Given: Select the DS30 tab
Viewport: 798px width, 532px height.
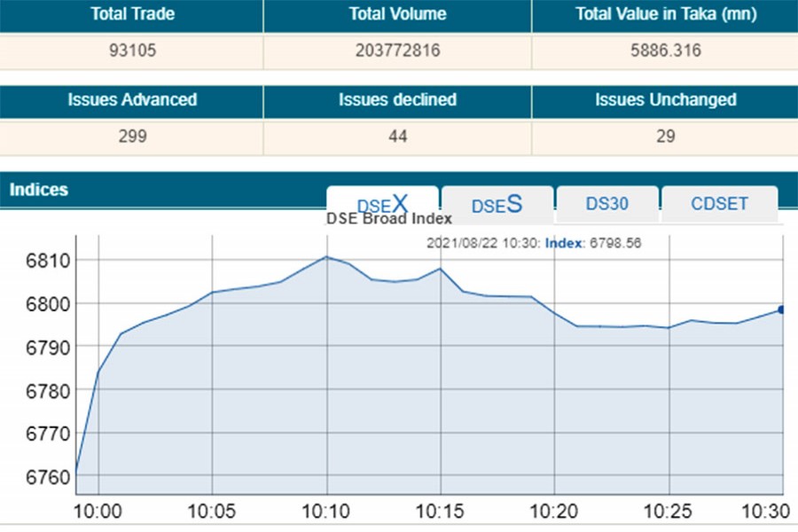Looking at the screenshot, I should tap(606, 203).
